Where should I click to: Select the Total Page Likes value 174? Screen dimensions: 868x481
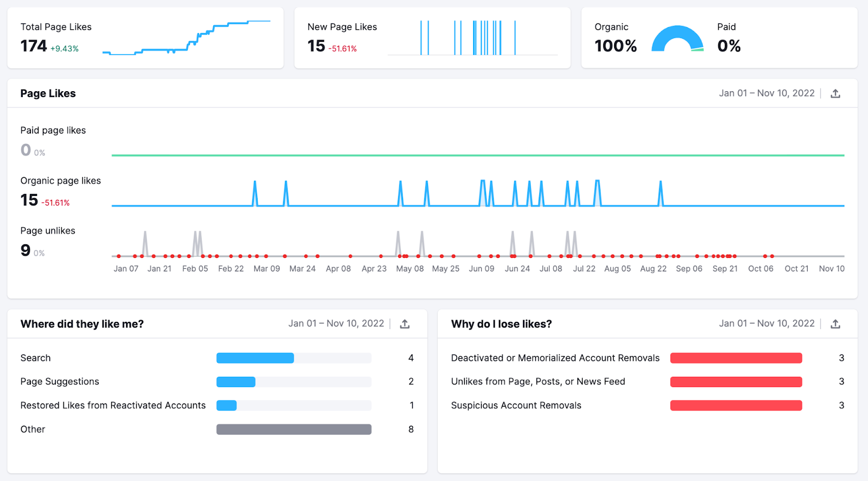pyautogui.click(x=34, y=46)
